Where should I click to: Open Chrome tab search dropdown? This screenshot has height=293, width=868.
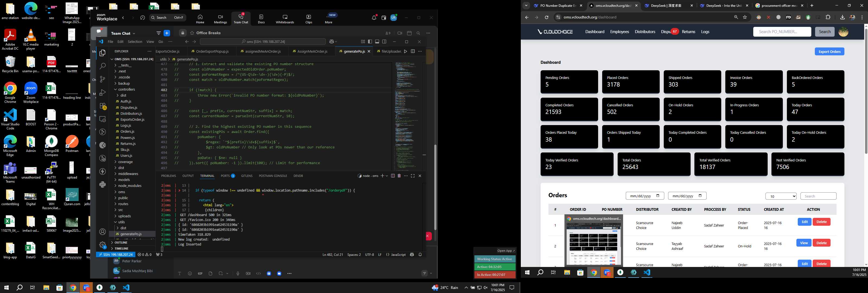pyautogui.click(x=526, y=5)
